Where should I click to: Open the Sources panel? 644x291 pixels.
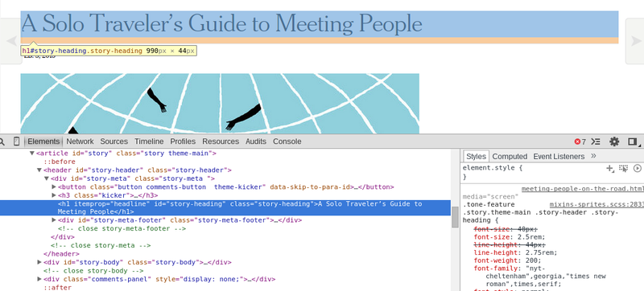114,141
